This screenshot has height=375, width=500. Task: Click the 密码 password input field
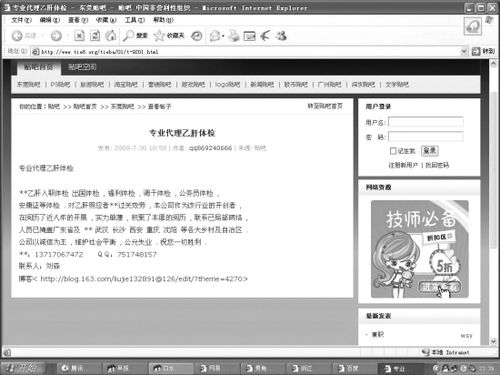pos(426,136)
